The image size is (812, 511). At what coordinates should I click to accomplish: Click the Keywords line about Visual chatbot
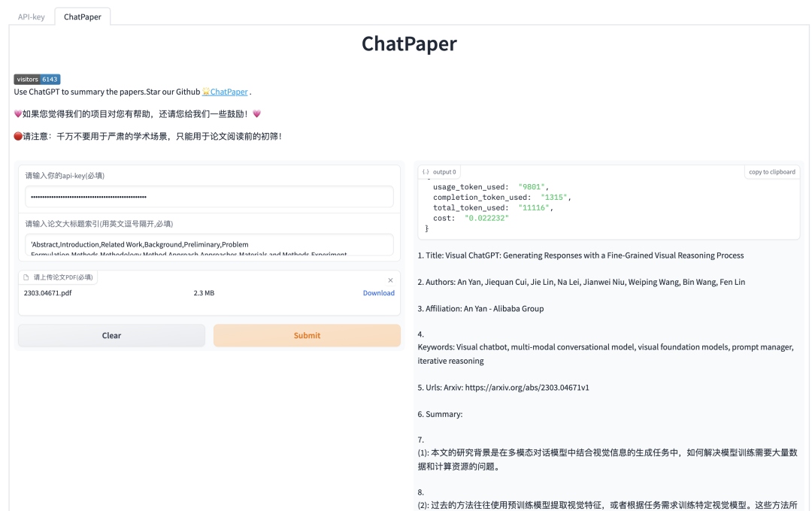[605, 354]
